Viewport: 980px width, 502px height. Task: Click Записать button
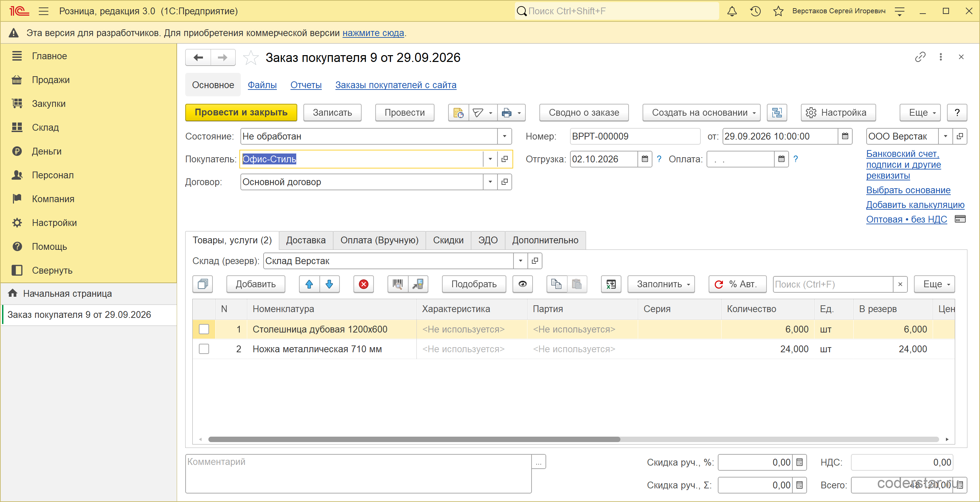click(332, 113)
